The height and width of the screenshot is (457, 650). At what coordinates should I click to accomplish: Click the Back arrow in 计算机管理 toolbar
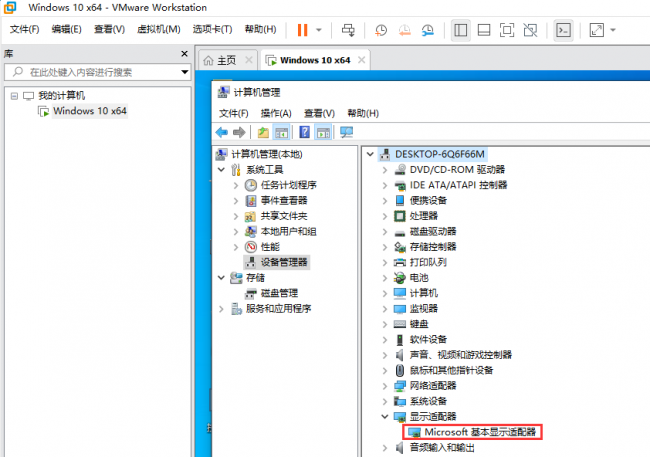(222, 133)
